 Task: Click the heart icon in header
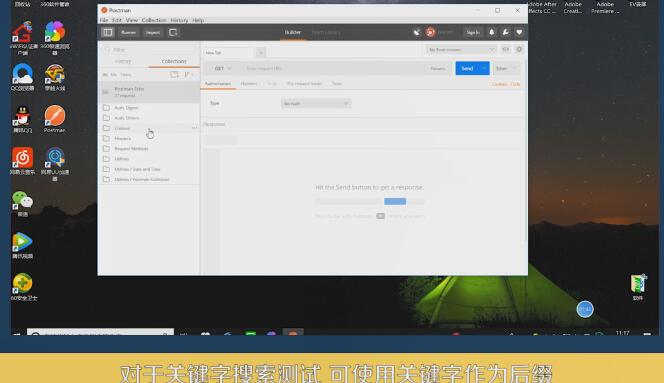[x=519, y=32]
